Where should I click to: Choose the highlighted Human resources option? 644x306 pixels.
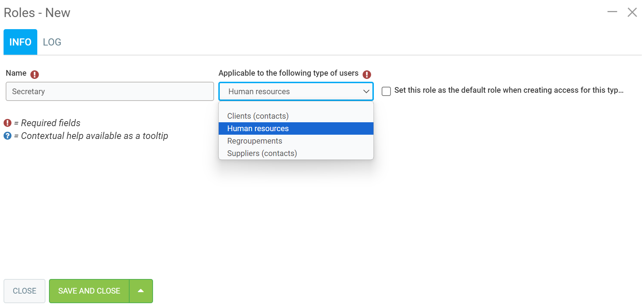click(258, 128)
